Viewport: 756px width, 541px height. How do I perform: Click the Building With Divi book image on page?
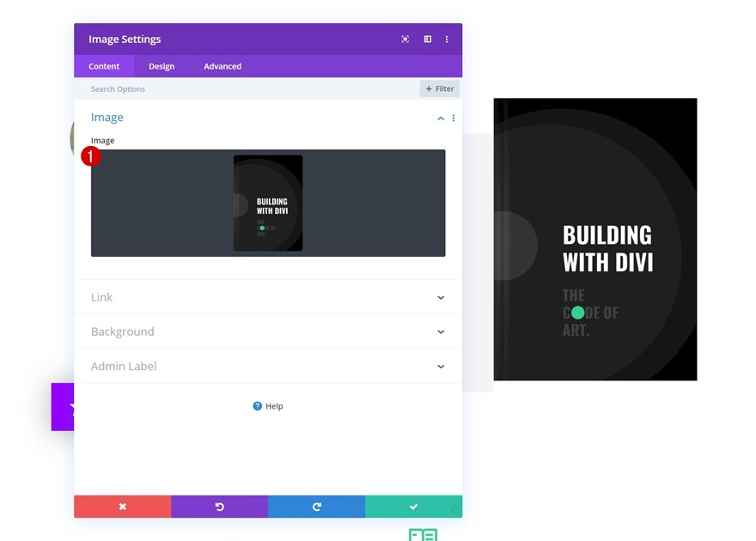coord(595,240)
